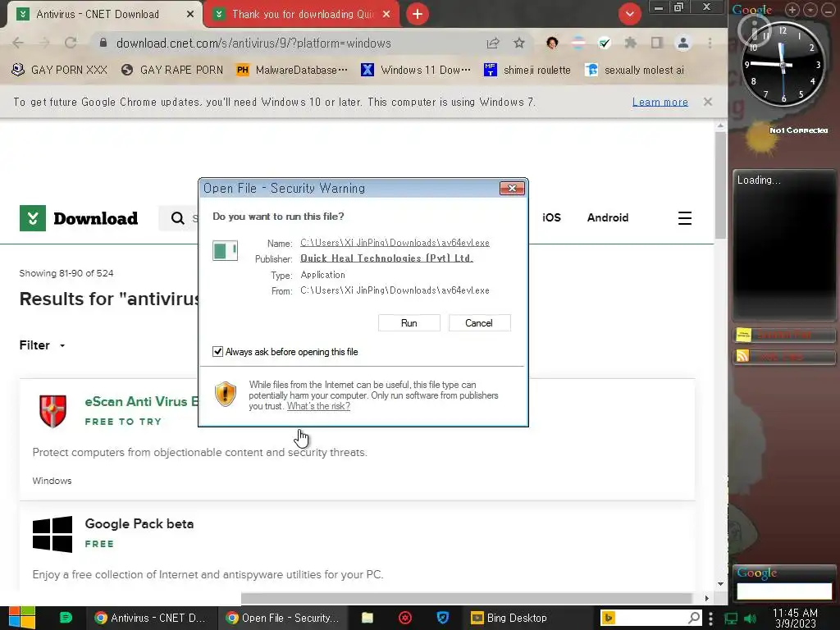Click the RSS feed gadget icon

point(742,356)
